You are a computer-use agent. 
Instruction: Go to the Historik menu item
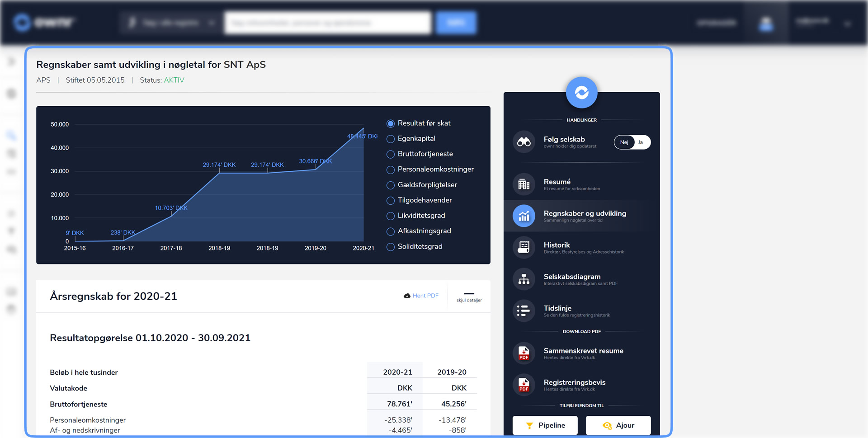pos(581,248)
